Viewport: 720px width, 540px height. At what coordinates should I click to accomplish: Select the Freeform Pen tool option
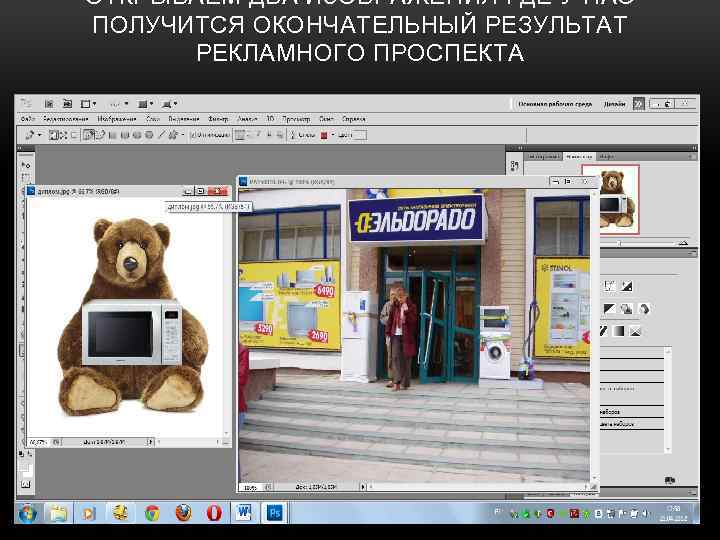pos(100,135)
